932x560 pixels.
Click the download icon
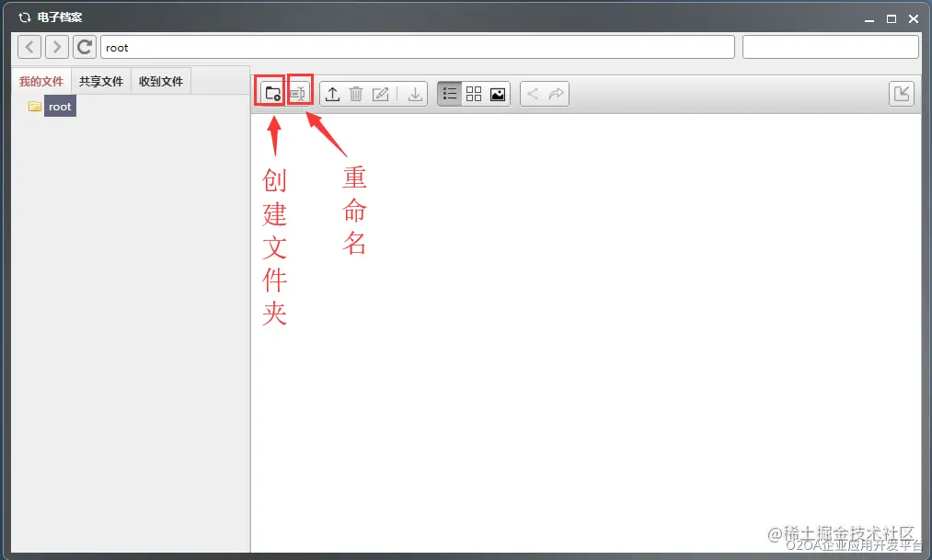[415, 94]
